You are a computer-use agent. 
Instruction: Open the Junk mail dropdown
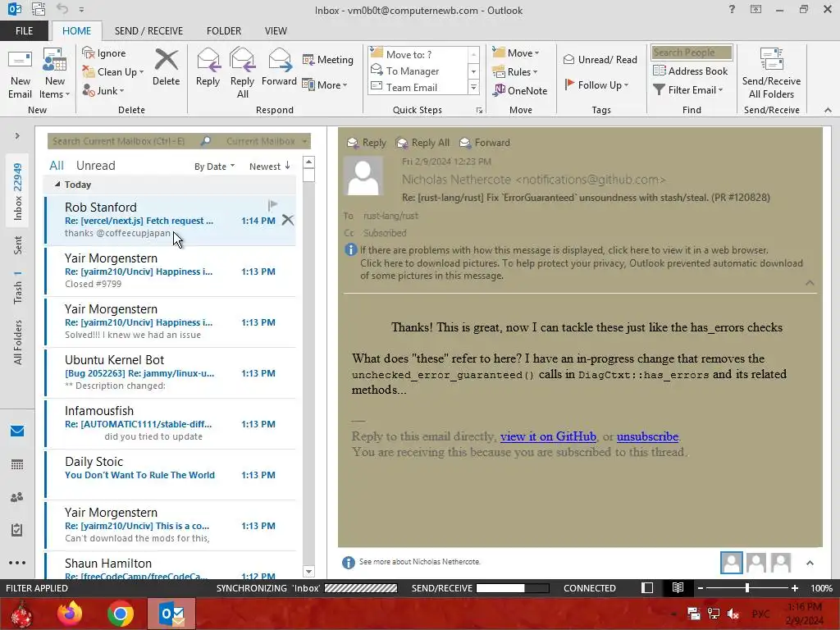(x=103, y=90)
